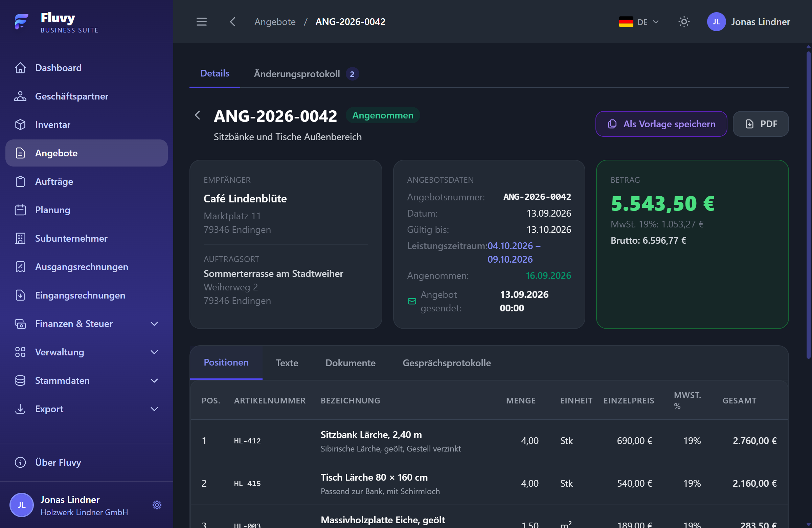Go to Geschäftspartner in sidebar
Image resolution: width=812 pixels, height=528 pixels.
pyautogui.click(x=87, y=96)
